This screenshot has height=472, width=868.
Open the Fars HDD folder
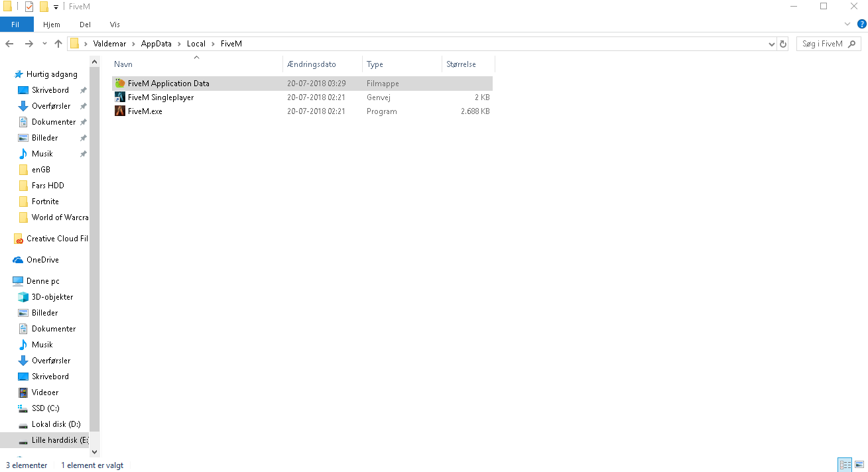48,186
